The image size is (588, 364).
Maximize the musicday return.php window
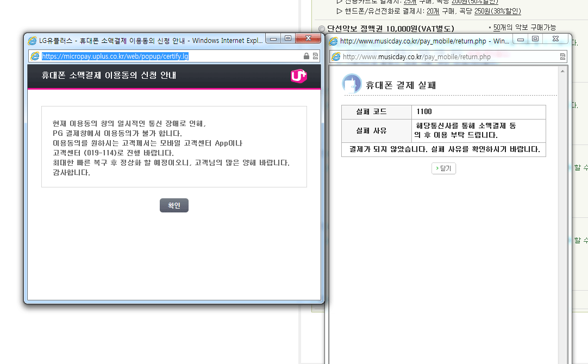pos(535,39)
